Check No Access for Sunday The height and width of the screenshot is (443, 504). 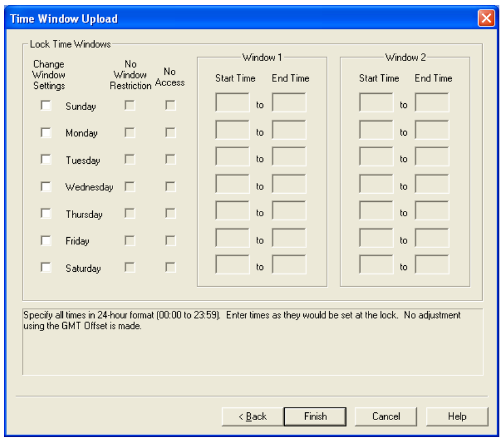170,106
